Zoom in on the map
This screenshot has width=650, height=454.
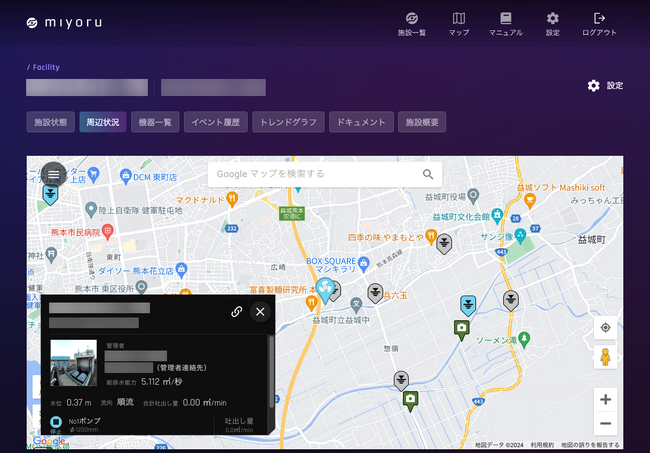pyautogui.click(x=605, y=399)
